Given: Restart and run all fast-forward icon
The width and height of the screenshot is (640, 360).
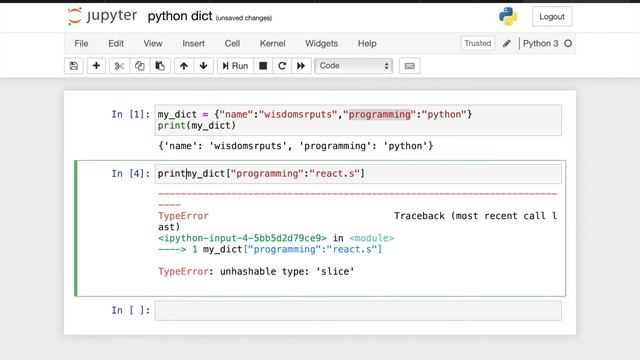Looking at the screenshot, I should [301, 66].
